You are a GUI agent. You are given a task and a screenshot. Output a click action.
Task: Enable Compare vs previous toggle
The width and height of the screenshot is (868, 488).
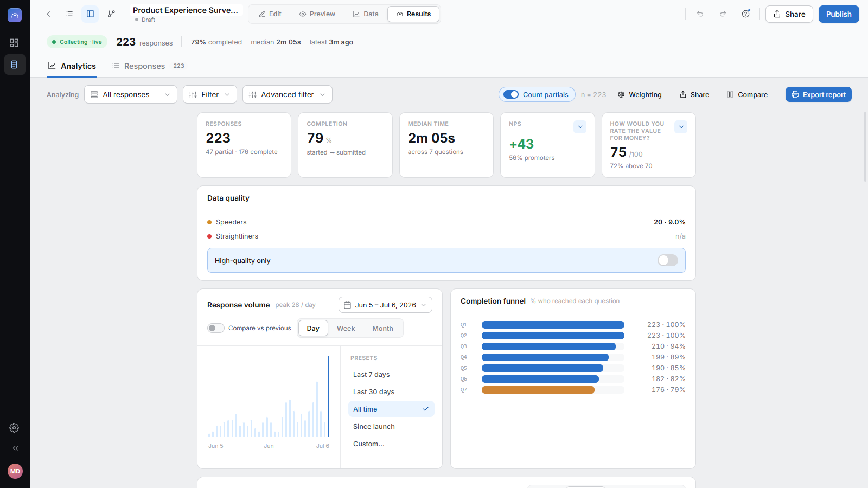tap(216, 328)
